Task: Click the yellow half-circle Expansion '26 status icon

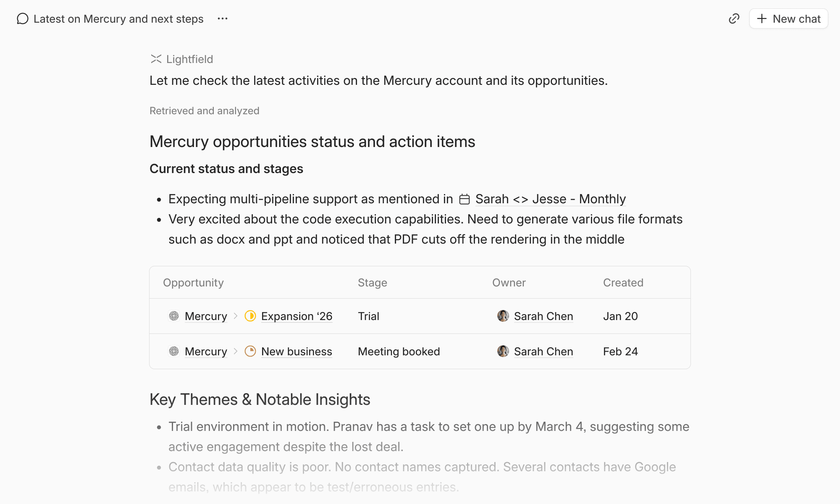Action: click(250, 316)
